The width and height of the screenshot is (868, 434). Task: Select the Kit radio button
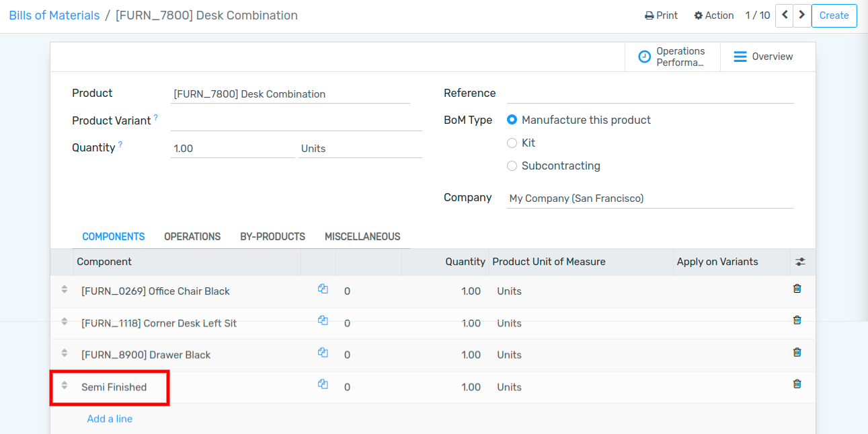(512, 143)
